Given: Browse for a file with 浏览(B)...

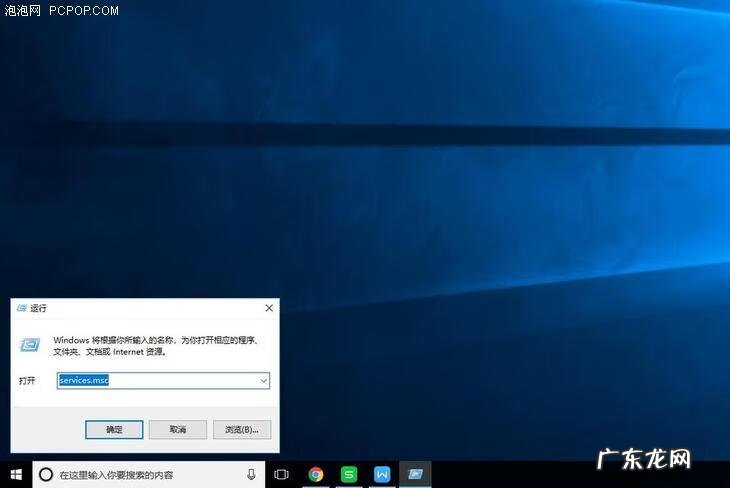Looking at the screenshot, I should point(242,429).
